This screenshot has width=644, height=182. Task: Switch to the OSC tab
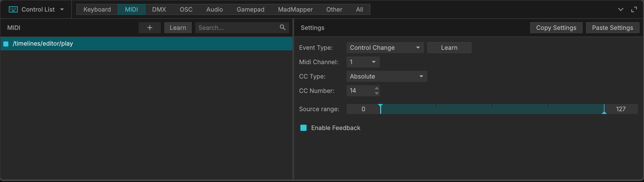pos(186,9)
